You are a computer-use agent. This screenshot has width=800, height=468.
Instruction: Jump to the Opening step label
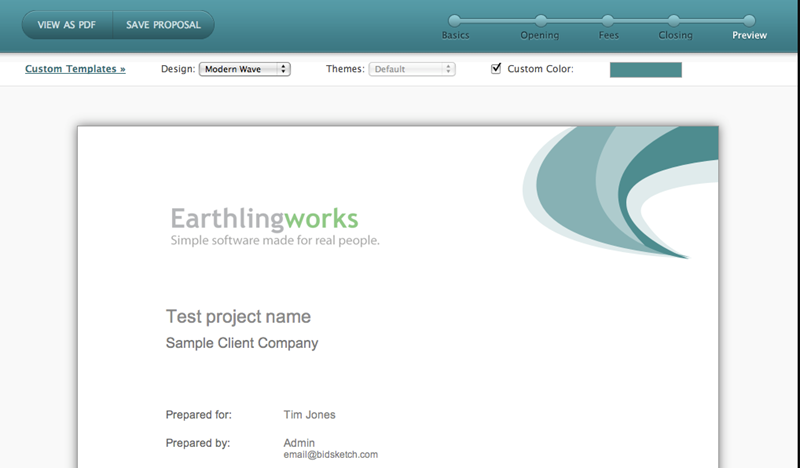click(x=540, y=36)
